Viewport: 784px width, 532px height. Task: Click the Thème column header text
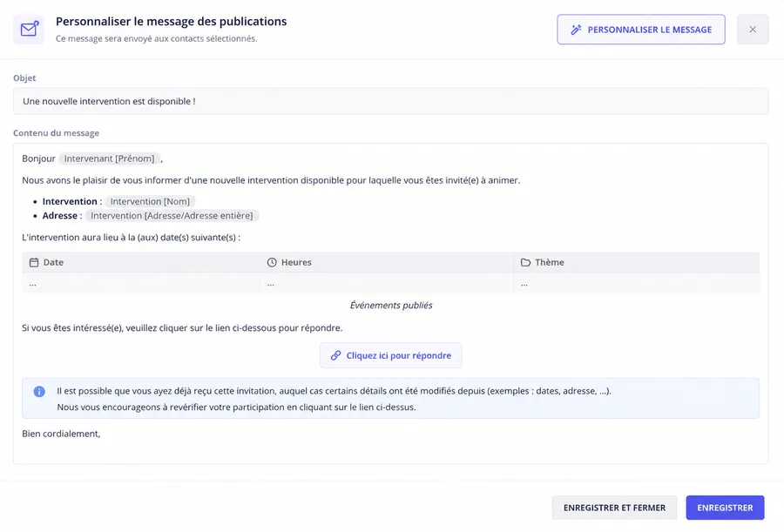(x=550, y=262)
